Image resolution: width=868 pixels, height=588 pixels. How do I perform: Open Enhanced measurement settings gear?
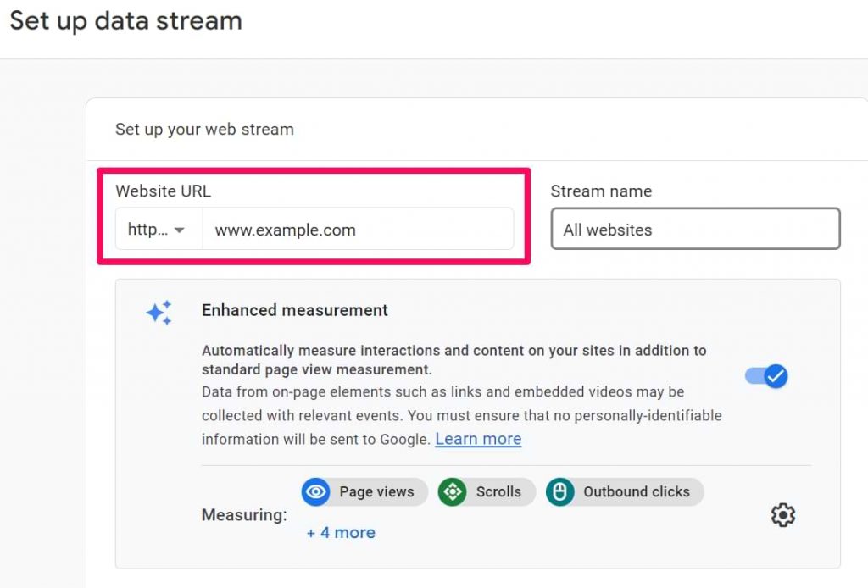[x=782, y=514]
